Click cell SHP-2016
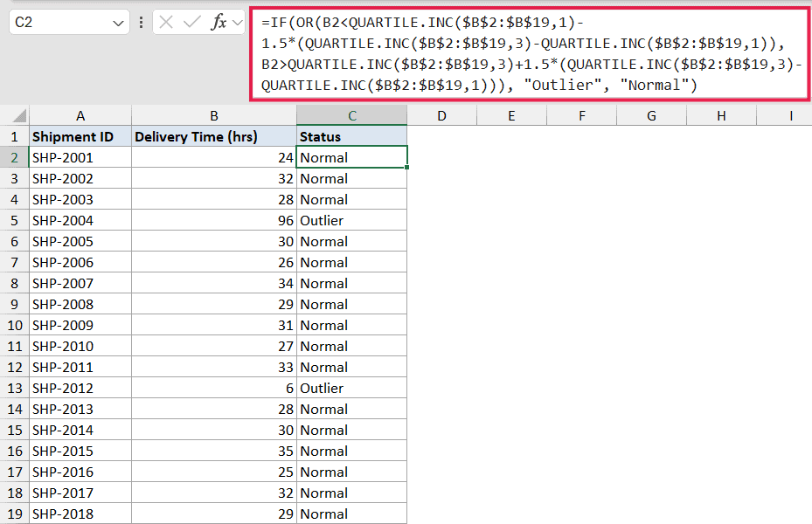The image size is (812, 524). click(x=80, y=472)
